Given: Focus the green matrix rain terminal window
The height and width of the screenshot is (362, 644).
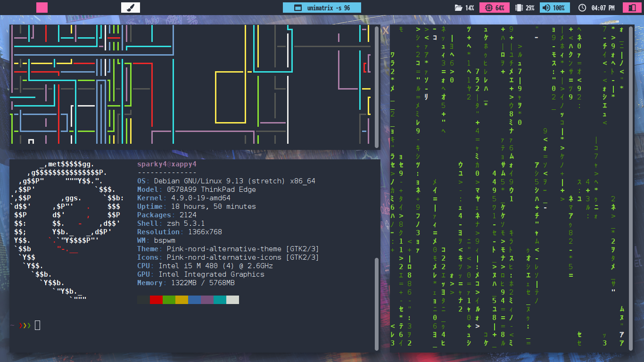Looking at the screenshot, I should pos(509,189).
